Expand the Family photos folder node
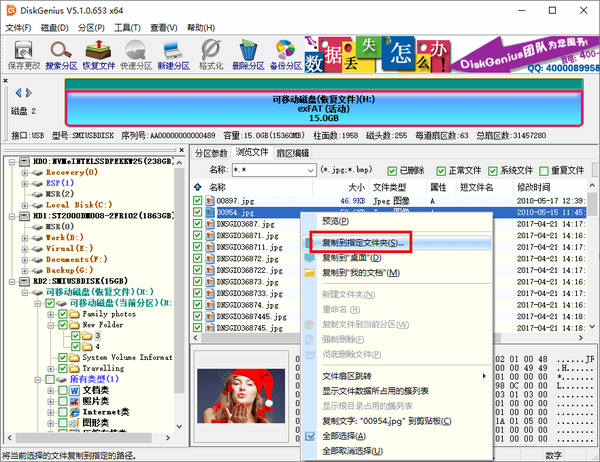This screenshot has height=462, width=600. 50,314
